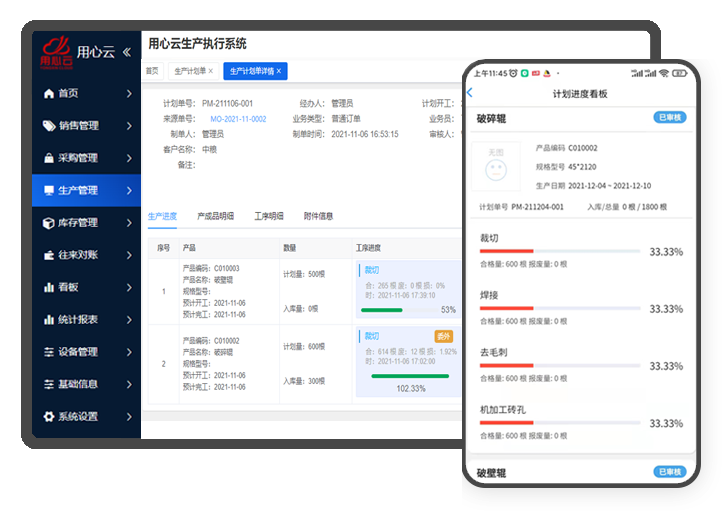Image resolution: width=722 pixels, height=511 pixels.
Task: Expand the 看板 menu chevron
Action: click(129, 287)
